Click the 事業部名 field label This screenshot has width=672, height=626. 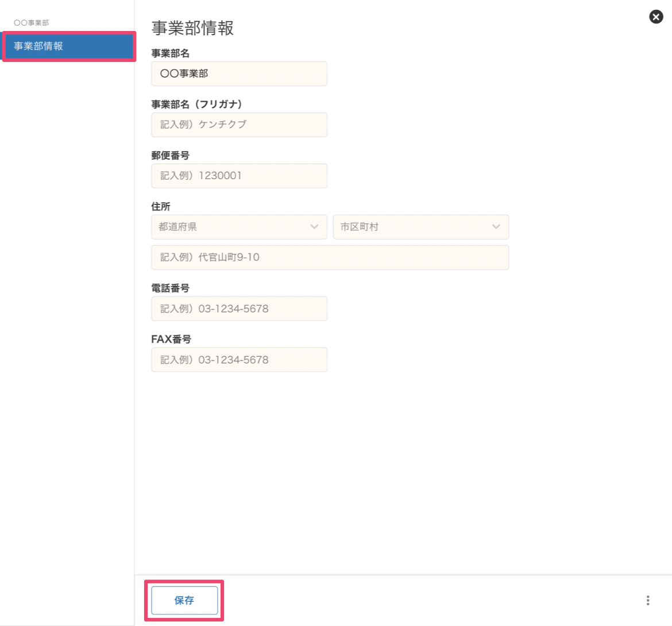[171, 53]
